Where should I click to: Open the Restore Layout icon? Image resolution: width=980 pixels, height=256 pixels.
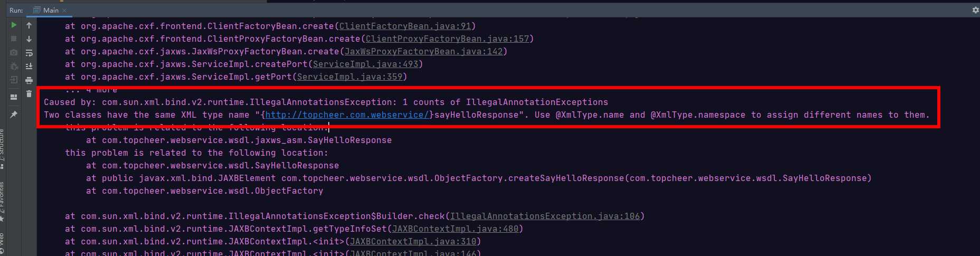(14, 97)
